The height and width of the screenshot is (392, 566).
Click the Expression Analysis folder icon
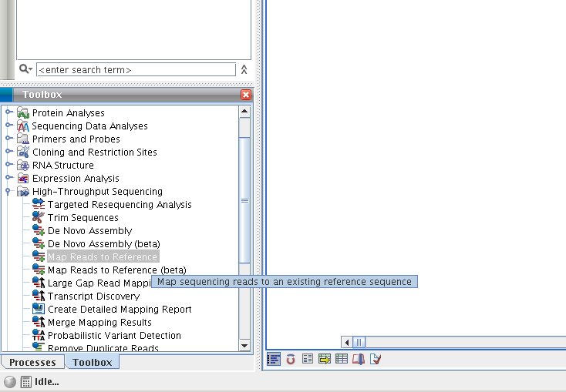[x=23, y=178]
